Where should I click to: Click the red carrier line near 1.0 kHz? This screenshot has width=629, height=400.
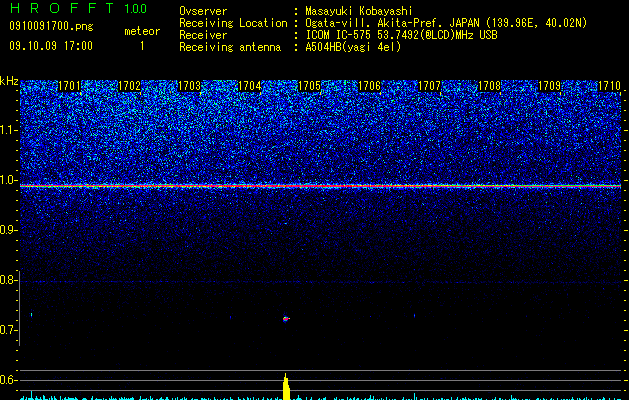pos(321,186)
